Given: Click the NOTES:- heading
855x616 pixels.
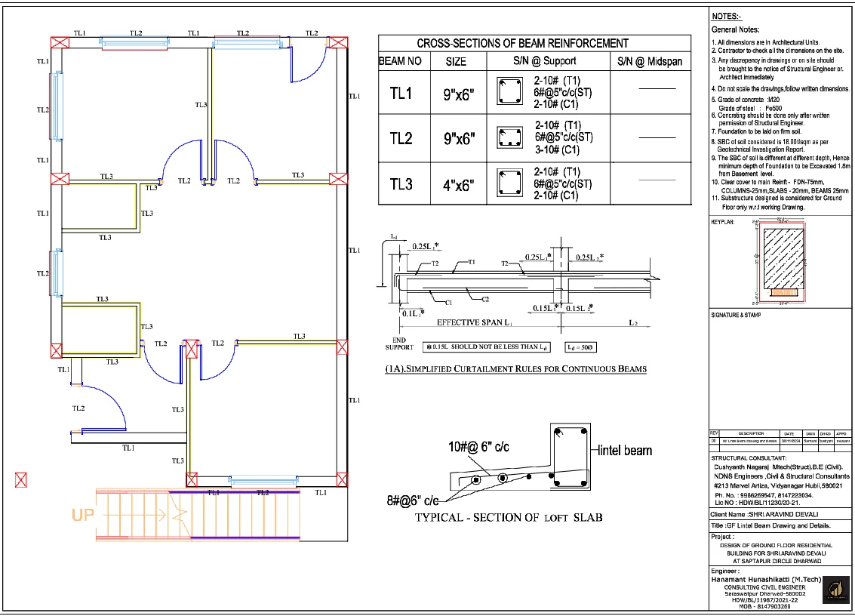Looking at the screenshot, I should (726, 17).
